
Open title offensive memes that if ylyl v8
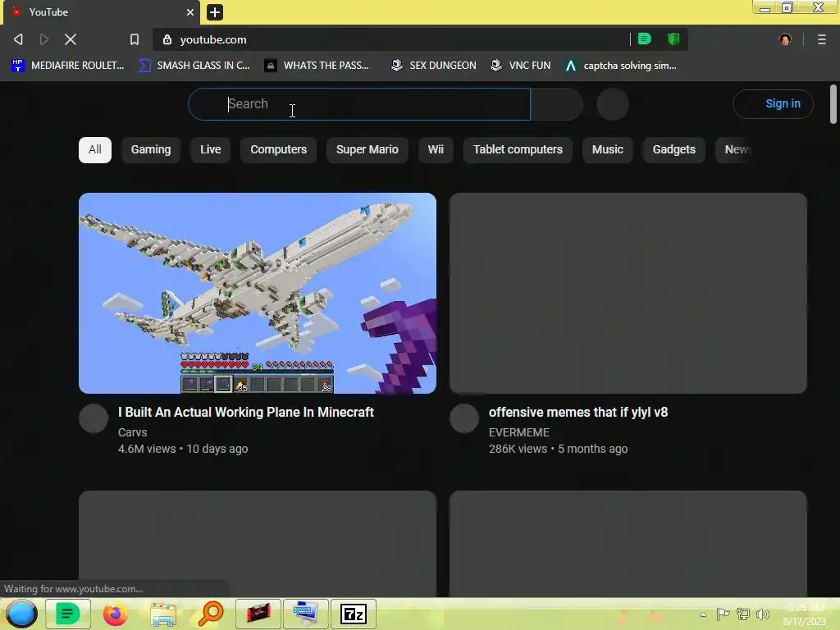coord(578,412)
